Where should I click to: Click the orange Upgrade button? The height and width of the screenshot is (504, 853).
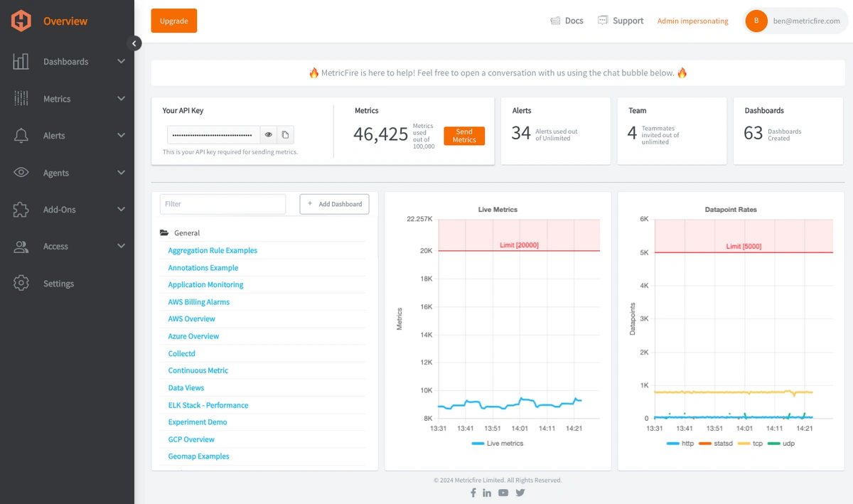point(174,21)
